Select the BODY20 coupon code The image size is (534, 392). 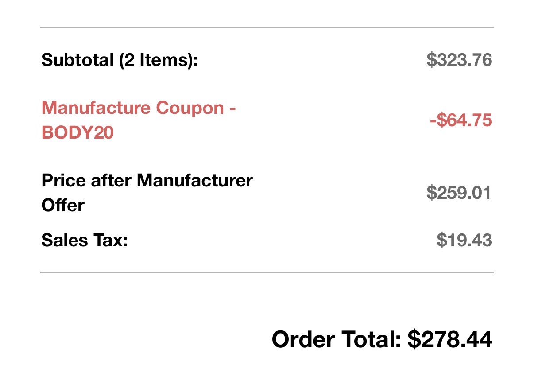point(77,133)
